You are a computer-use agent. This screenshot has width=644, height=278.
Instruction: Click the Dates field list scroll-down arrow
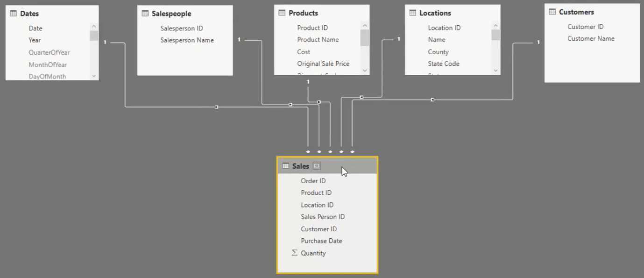click(94, 76)
